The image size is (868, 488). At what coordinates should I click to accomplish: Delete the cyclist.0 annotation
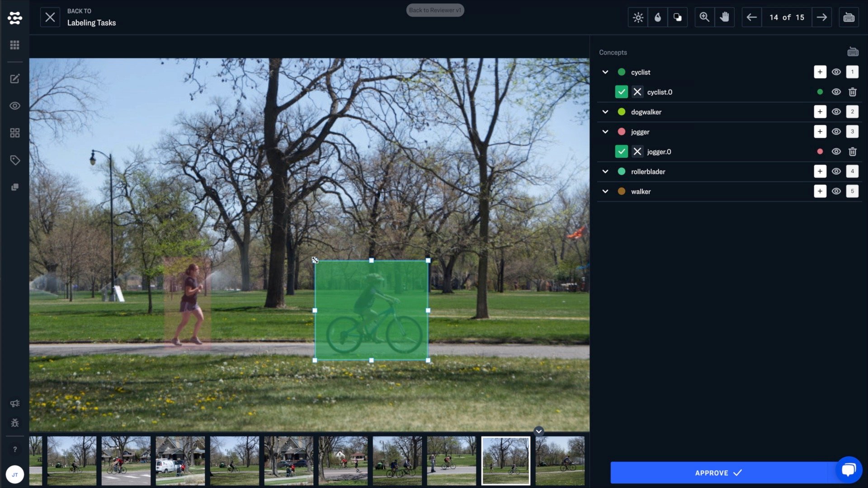point(852,92)
